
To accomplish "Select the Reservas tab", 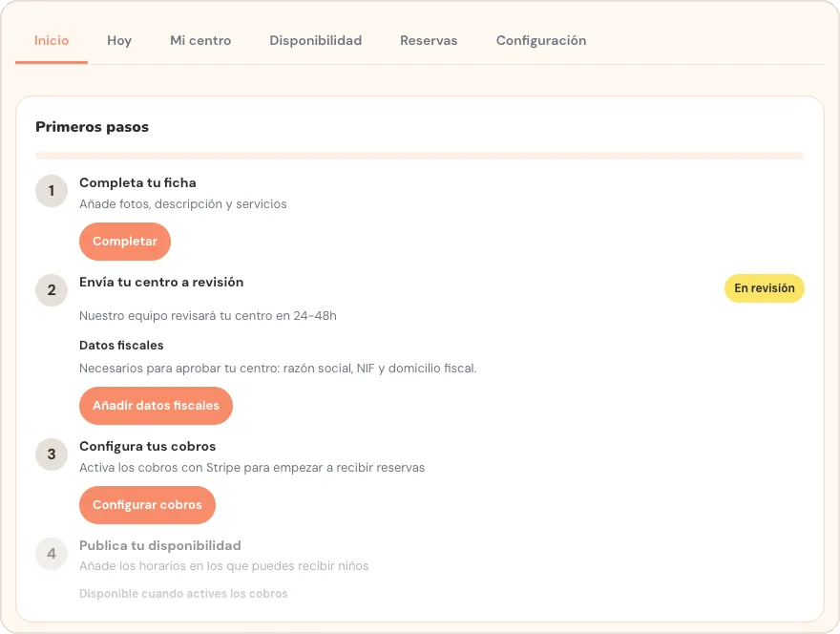I will click(x=429, y=41).
